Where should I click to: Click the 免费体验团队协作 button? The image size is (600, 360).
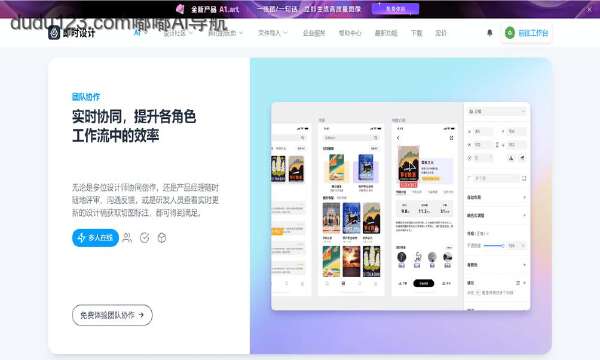112,315
